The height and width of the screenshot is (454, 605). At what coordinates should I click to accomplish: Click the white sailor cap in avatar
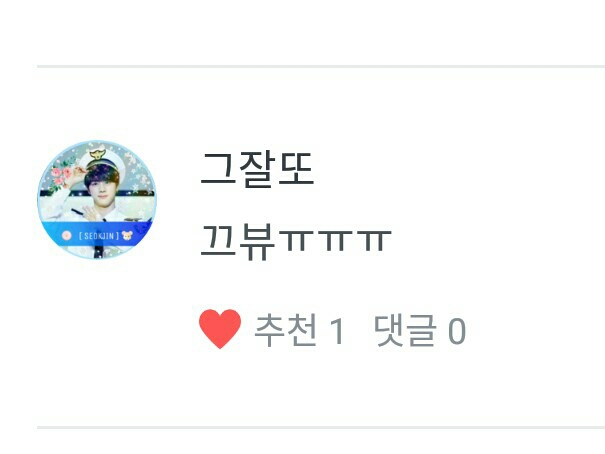[x=98, y=160]
